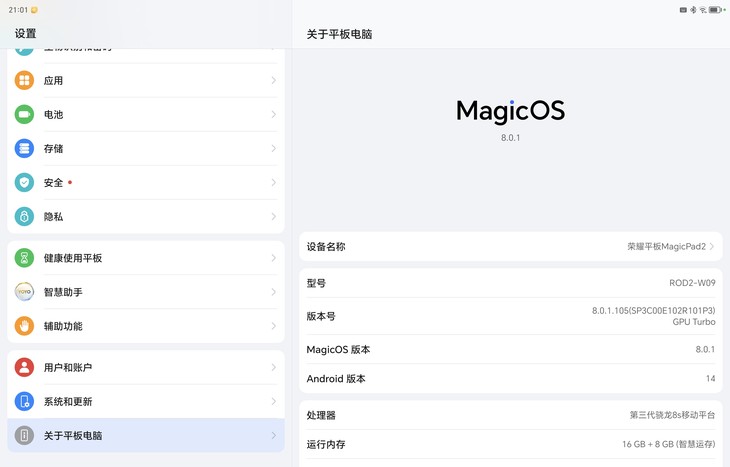Tap the 健康使用平板 hourglass icon
Screen dimensions: 730x467
point(24,258)
